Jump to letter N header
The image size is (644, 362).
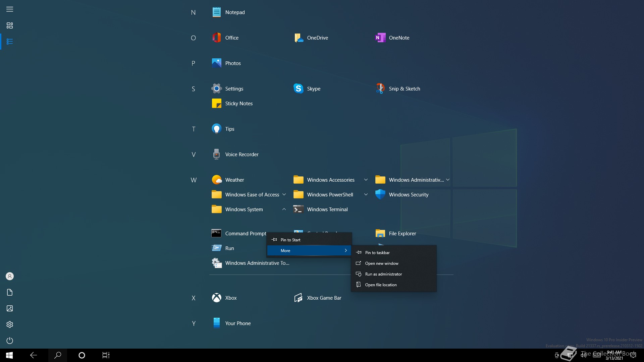point(193,13)
